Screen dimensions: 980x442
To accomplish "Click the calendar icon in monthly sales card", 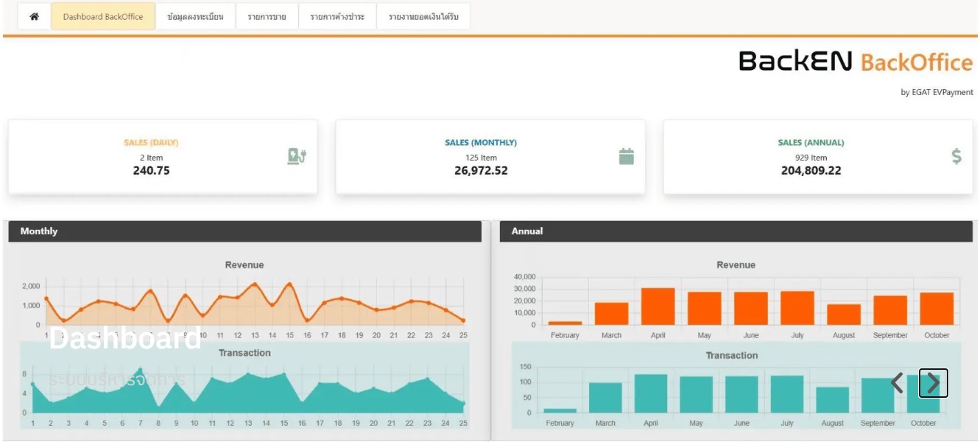I will [x=627, y=156].
